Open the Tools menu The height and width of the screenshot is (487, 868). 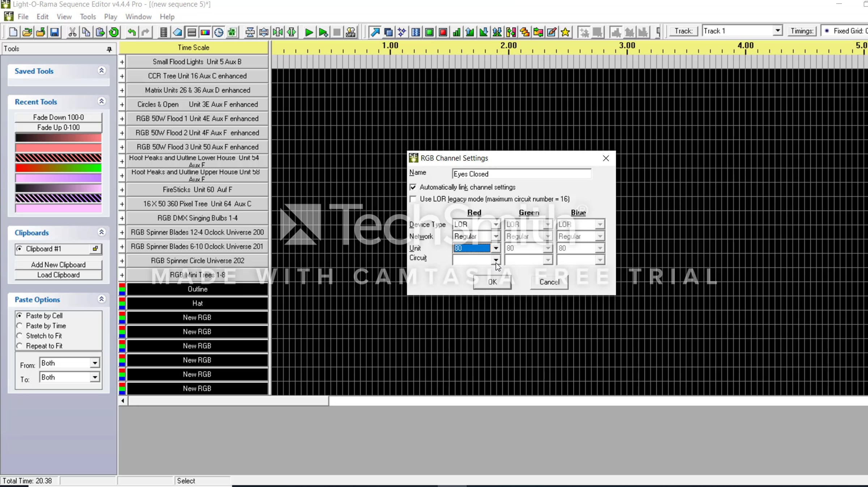88,17
